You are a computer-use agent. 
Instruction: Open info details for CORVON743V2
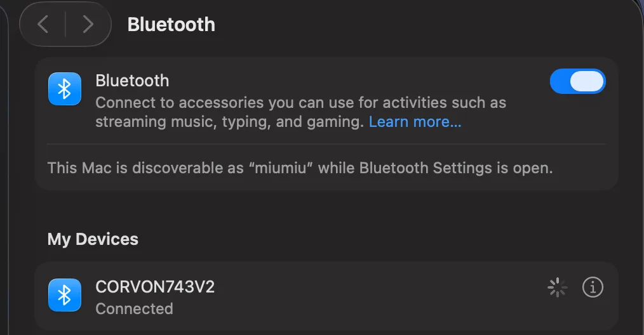point(593,287)
